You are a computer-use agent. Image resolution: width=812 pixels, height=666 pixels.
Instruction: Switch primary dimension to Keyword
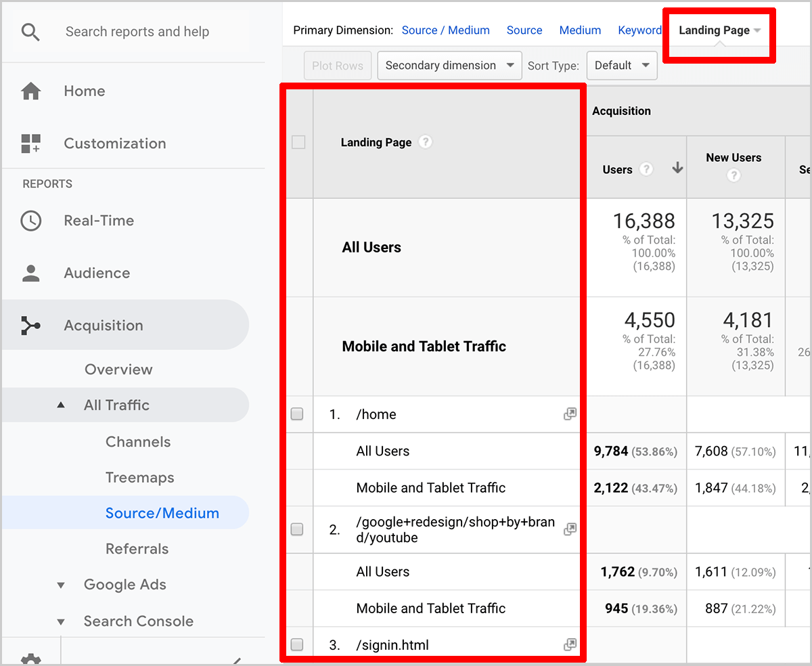tap(639, 30)
